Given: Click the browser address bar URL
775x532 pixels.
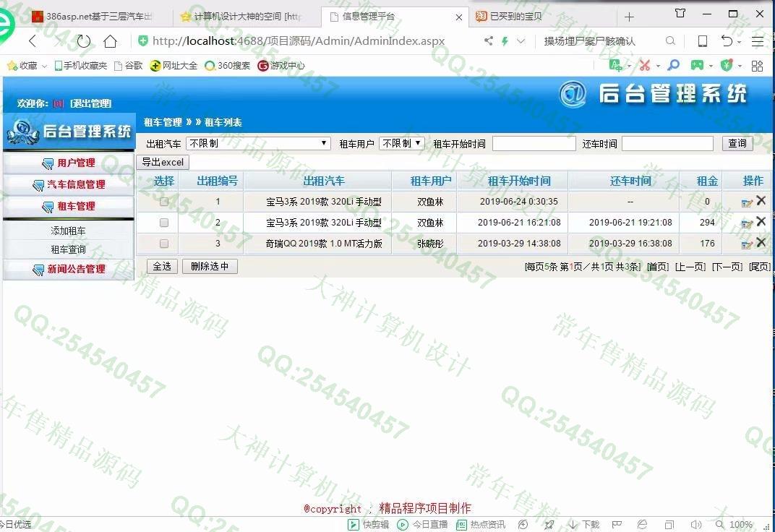Looking at the screenshot, I should pyautogui.click(x=299, y=41).
